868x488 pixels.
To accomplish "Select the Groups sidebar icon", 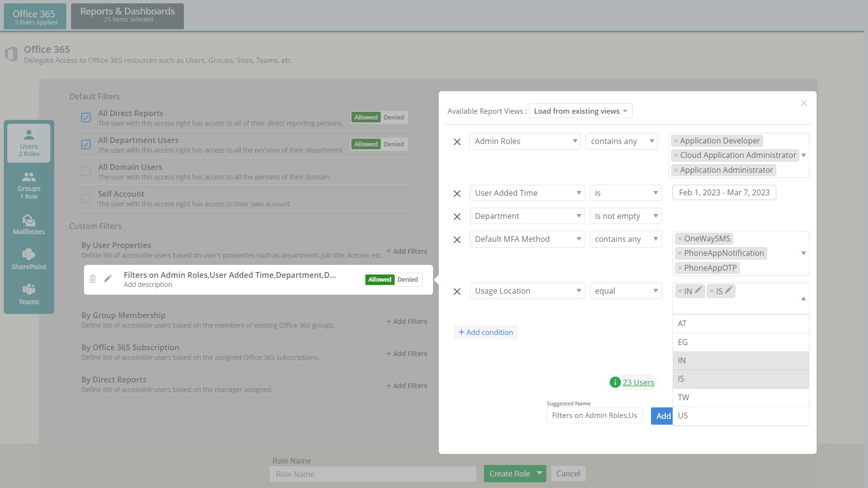I will pos(28,185).
